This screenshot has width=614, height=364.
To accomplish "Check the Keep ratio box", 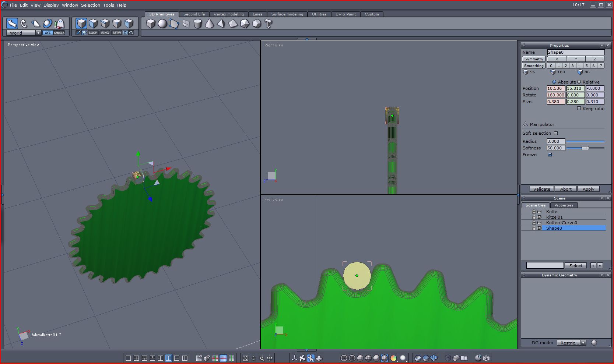I will (579, 108).
